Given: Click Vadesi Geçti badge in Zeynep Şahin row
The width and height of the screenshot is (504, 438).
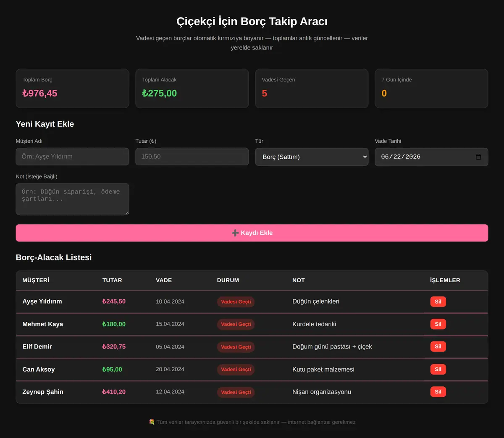Looking at the screenshot, I should pos(236,392).
